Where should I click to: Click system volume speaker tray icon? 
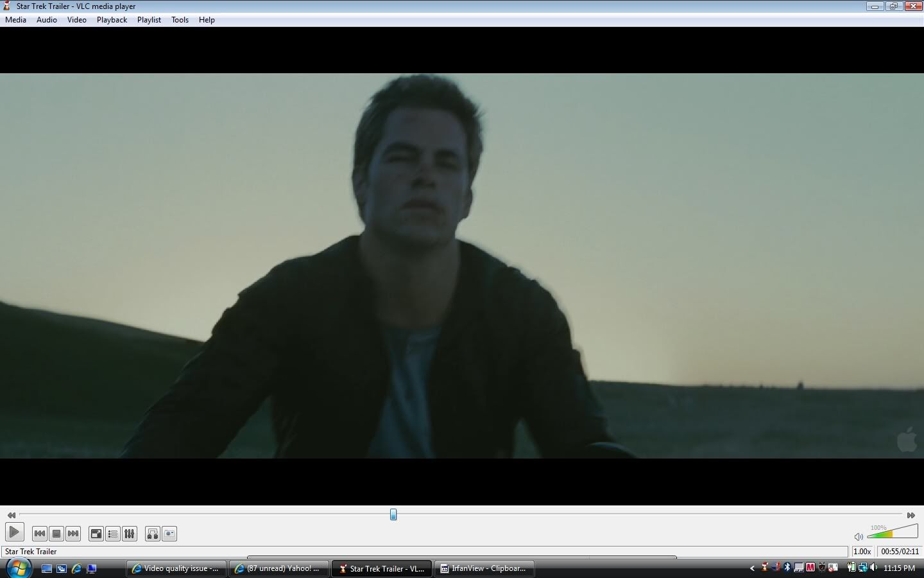pos(874,568)
